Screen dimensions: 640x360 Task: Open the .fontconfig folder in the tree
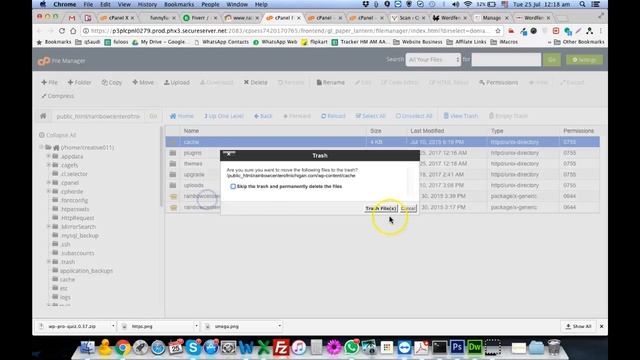point(73,200)
